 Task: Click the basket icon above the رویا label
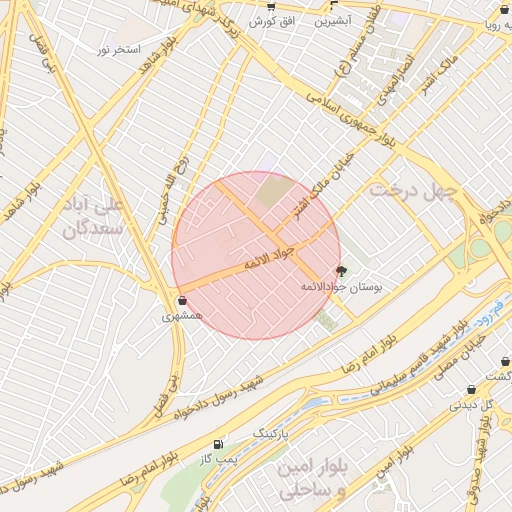(x=504, y=10)
